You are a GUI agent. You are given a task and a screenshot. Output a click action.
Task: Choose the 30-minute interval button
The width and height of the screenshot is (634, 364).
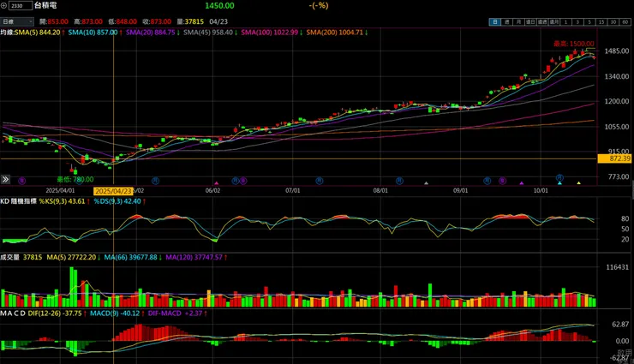coord(613,21)
